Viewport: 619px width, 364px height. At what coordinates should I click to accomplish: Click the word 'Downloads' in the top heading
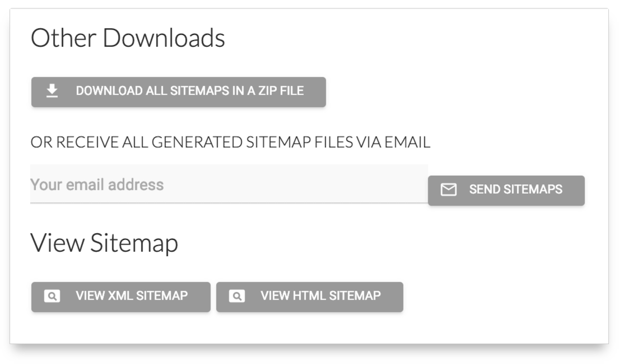[164, 38]
